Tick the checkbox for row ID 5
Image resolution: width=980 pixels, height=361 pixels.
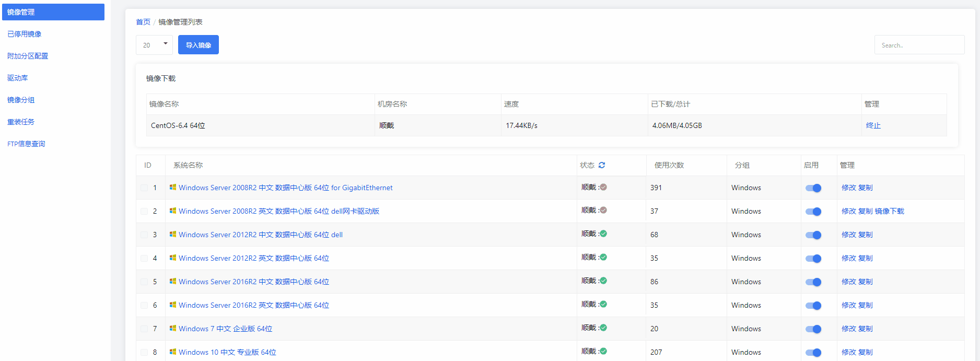[144, 282]
